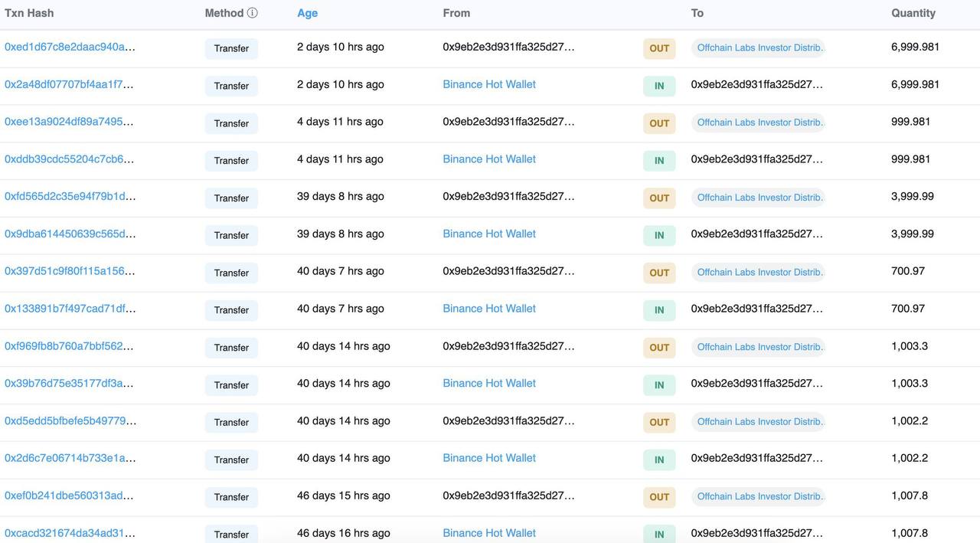Open Offchain Labs Investor Distrib. for 999.981 transfer
The height and width of the screenshot is (543, 980).
point(759,123)
